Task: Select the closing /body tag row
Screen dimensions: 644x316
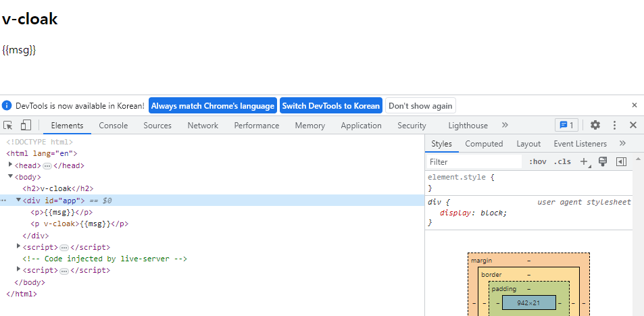Action: pyautogui.click(x=30, y=282)
